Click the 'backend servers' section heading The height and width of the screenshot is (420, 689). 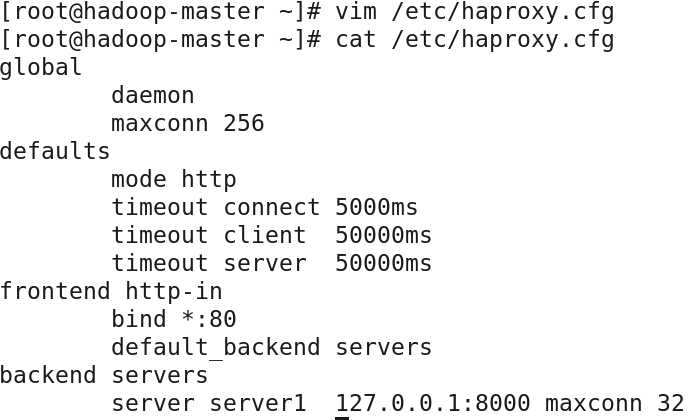pos(104,376)
